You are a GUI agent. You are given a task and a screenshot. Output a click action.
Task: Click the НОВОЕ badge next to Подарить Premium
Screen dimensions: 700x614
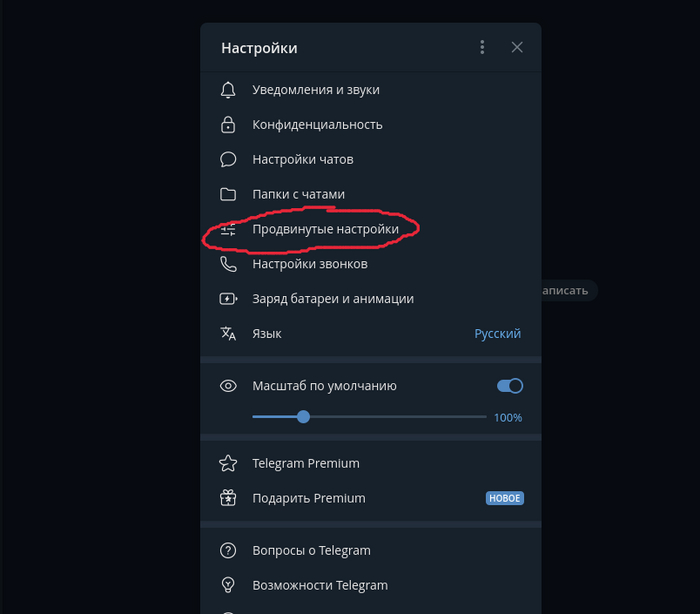(x=505, y=498)
